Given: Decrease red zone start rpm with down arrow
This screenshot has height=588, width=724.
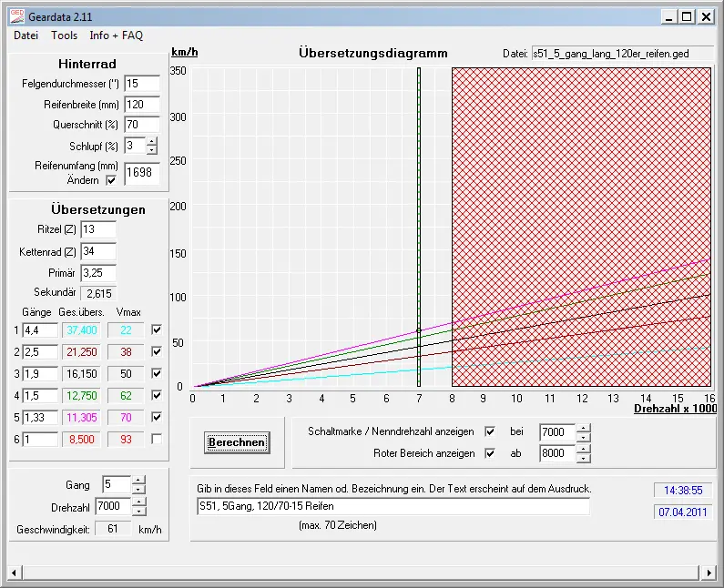Looking at the screenshot, I should coord(584,457).
